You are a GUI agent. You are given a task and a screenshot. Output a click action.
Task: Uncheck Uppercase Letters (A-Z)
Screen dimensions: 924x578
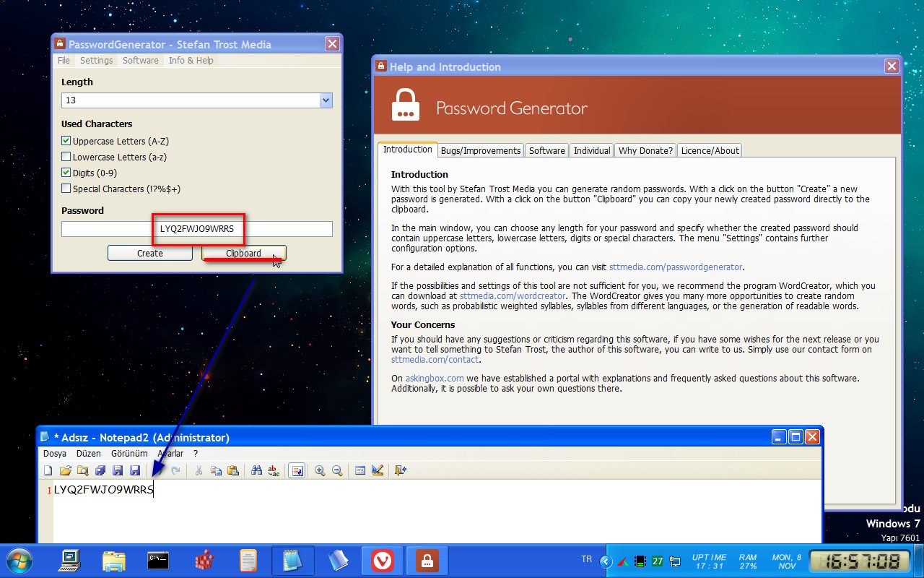click(66, 141)
